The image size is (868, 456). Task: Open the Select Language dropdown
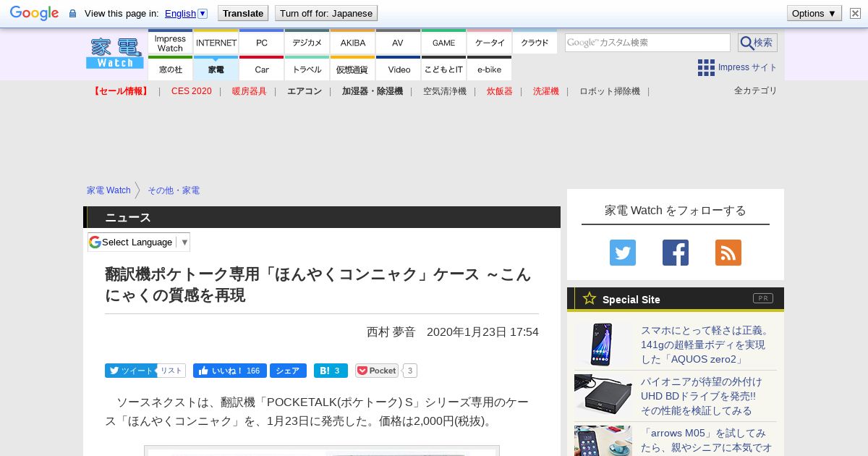coord(139,242)
